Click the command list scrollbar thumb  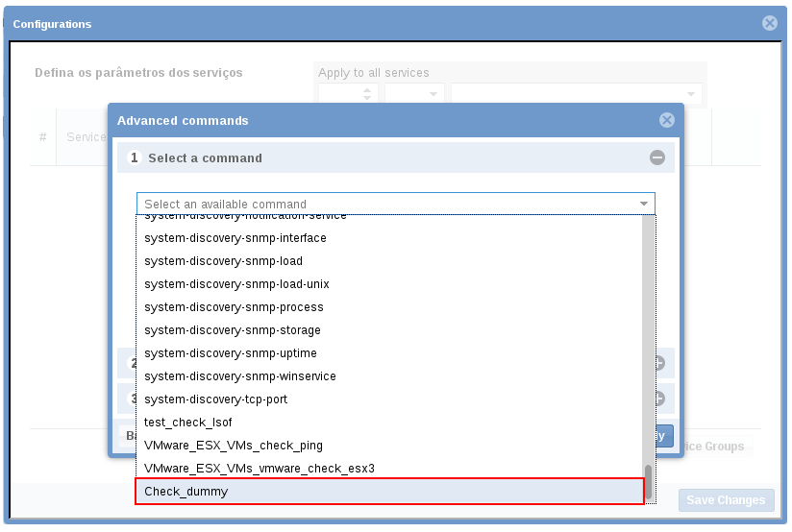tap(649, 481)
